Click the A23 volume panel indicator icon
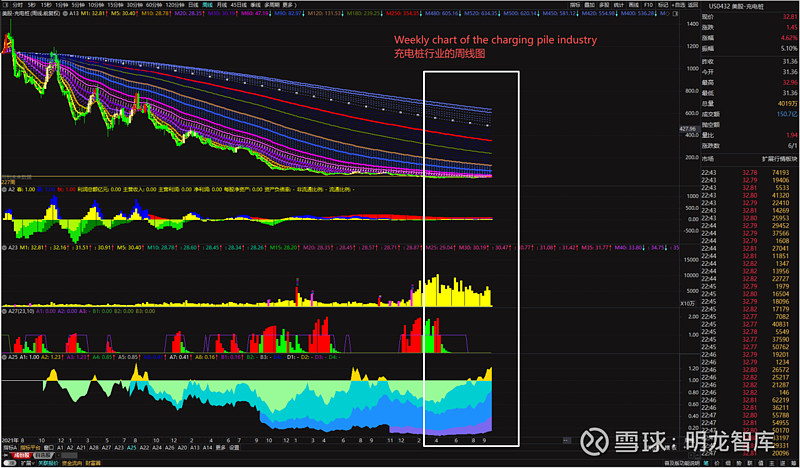 (4, 248)
